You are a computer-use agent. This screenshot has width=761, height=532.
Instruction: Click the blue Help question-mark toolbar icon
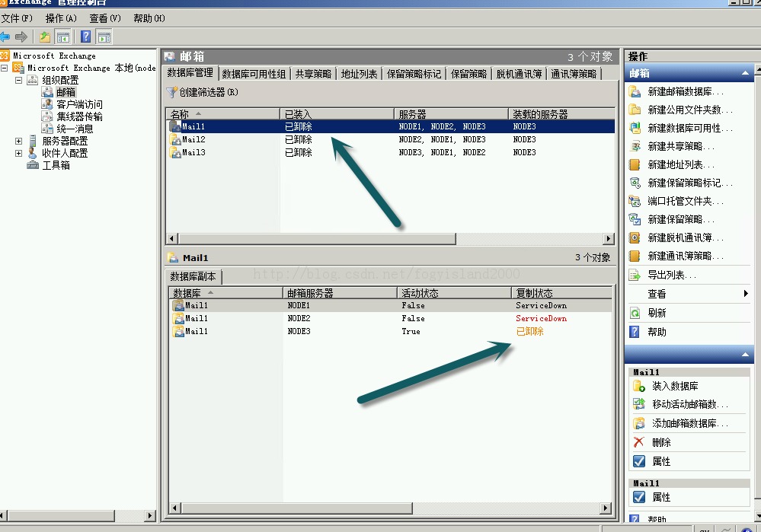[x=86, y=37]
